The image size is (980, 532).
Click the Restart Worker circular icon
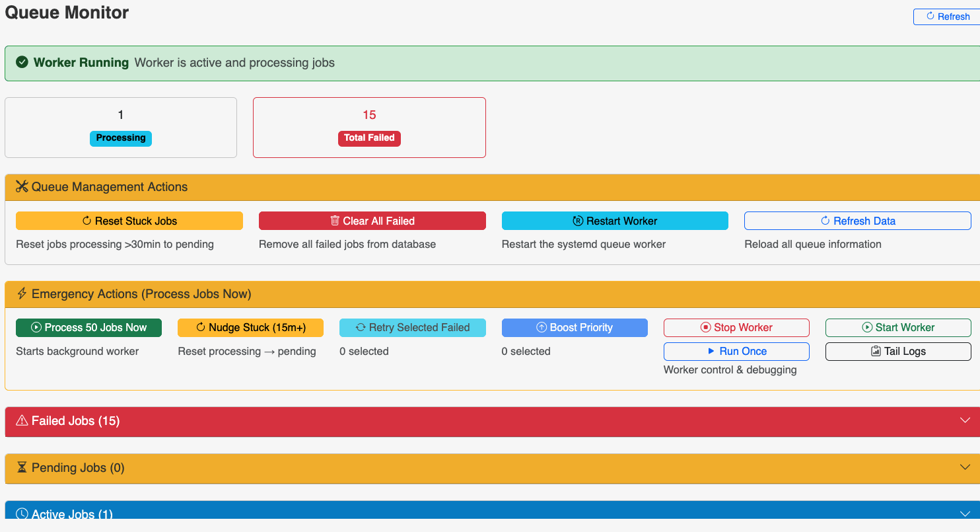[x=578, y=221]
